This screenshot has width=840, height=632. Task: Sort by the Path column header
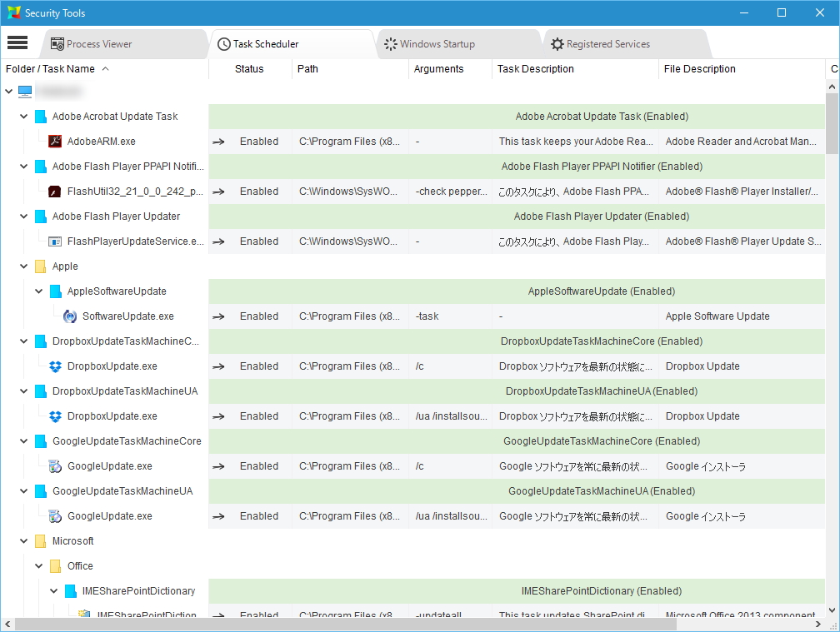(350, 69)
